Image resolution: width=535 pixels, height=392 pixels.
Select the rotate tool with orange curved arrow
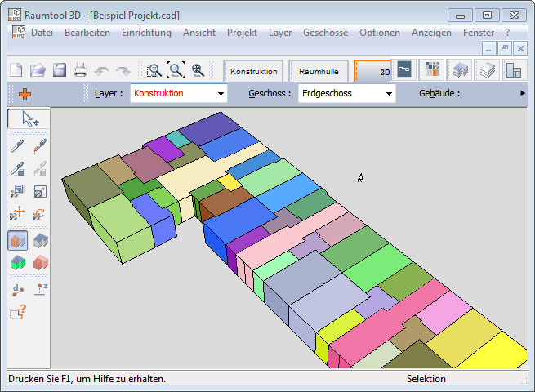pyautogui.click(x=39, y=214)
